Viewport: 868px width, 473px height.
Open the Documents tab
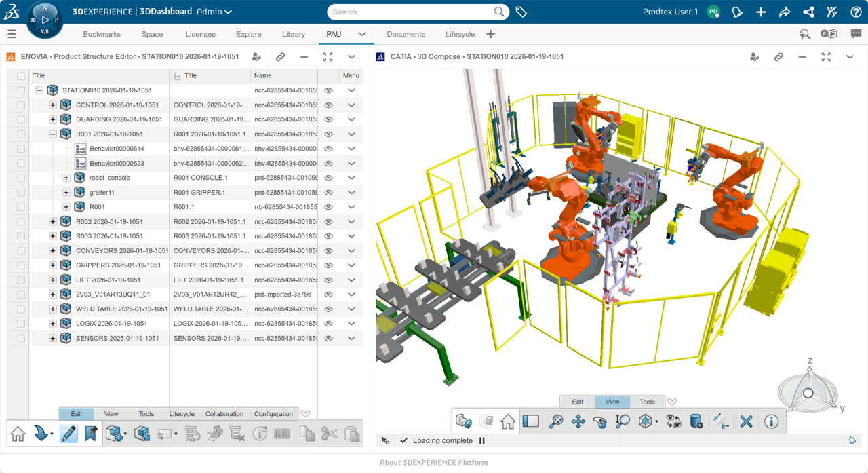(x=406, y=34)
